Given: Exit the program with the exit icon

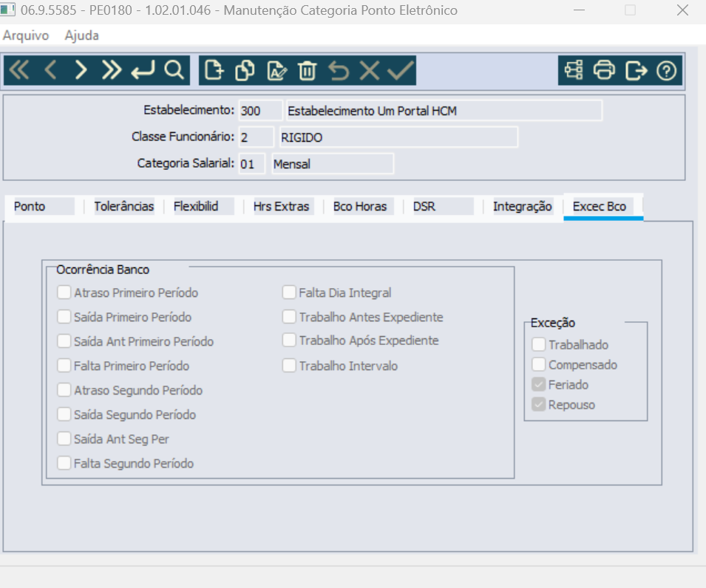Looking at the screenshot, I should pyautogui.click(x=636, y=70).
